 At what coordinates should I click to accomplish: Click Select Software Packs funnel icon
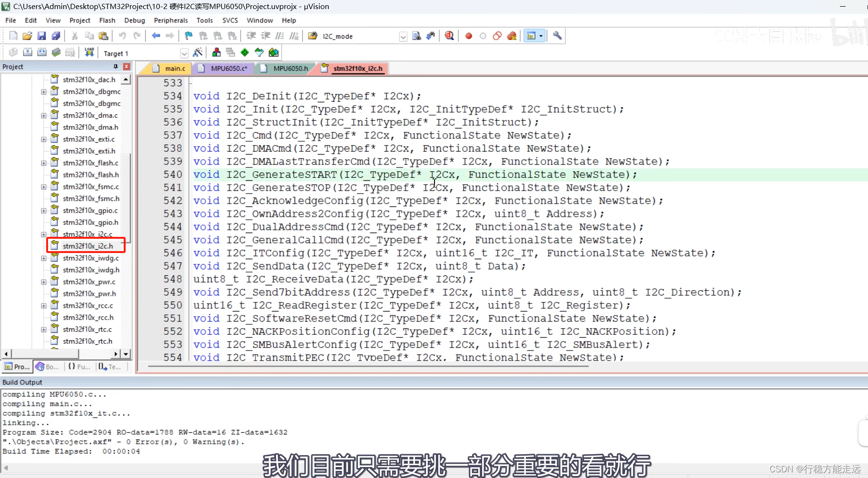[259, 52]
